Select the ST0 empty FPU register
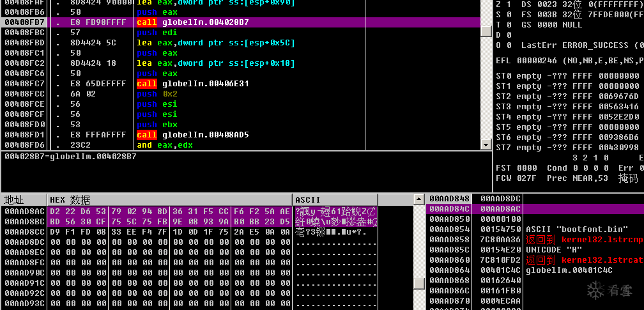This screenshot has width=644, height=310. tap(567, 76)
